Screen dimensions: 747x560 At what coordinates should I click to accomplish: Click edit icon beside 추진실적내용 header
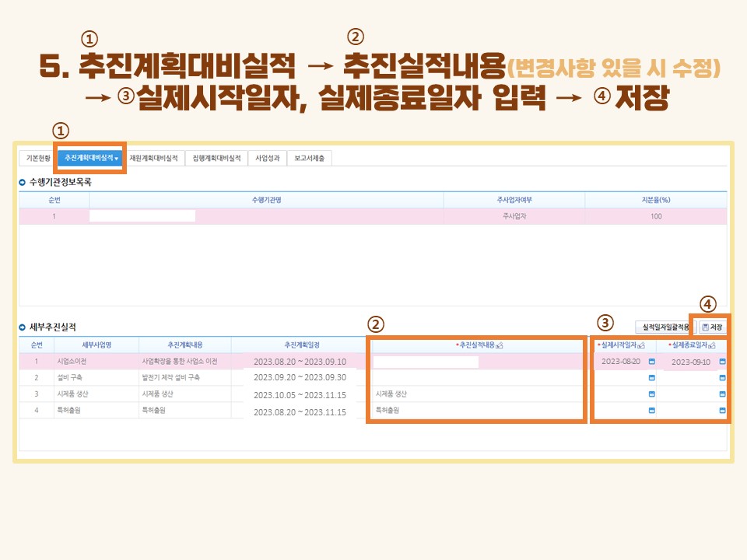click(500, 345)
